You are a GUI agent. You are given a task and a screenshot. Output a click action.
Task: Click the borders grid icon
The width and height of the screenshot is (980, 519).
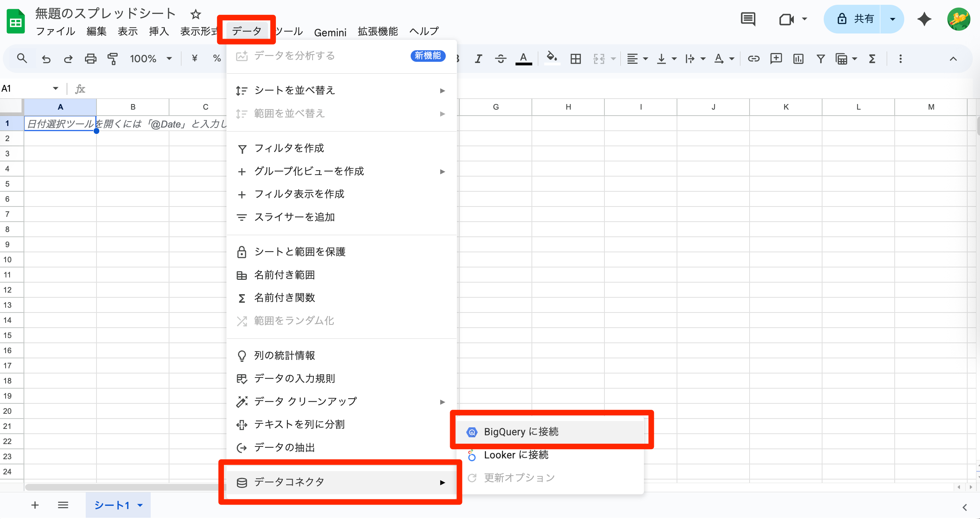[x=575, y=59]
